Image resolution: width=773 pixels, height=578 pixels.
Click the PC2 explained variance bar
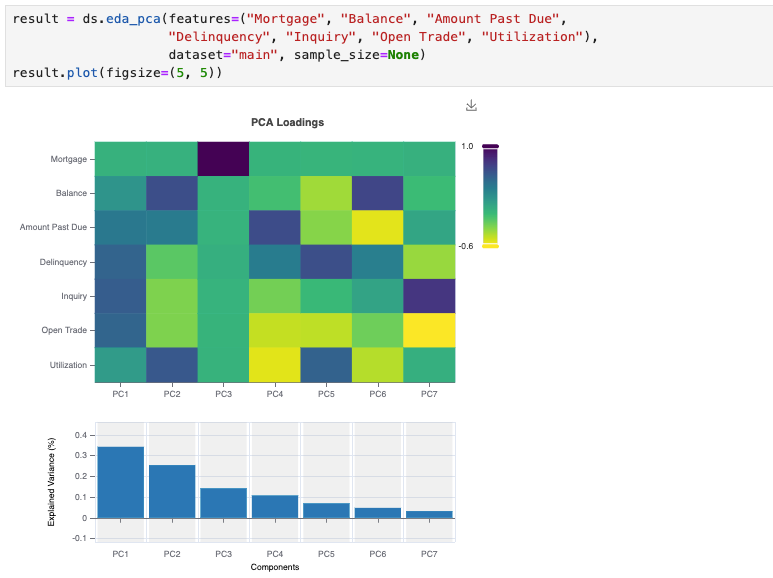point(172,492)
